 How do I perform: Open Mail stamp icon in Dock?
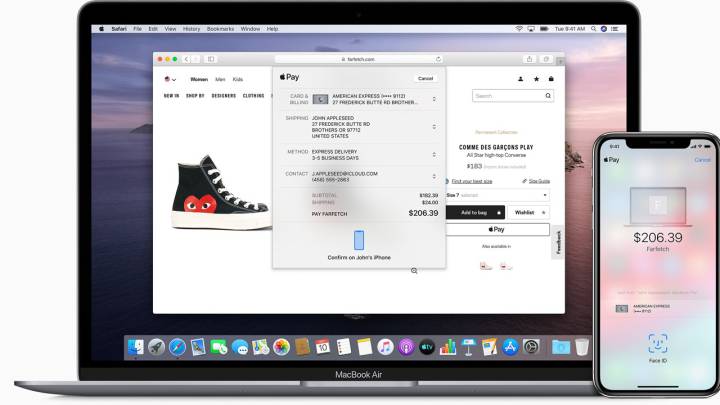[198, 348]
